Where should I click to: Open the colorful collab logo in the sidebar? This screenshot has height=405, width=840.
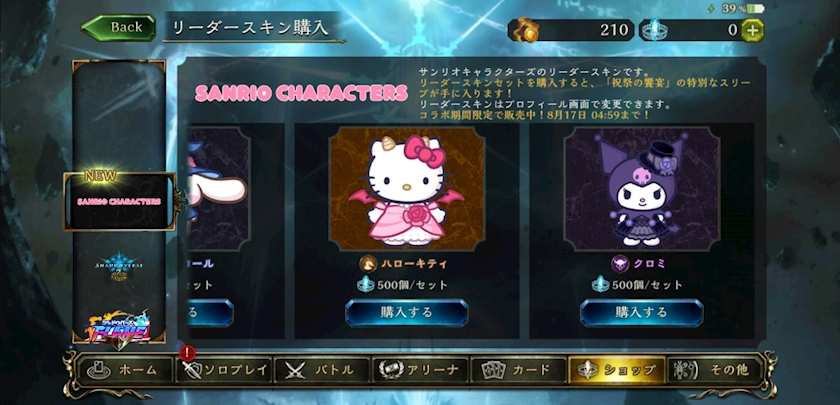coord(119,326)
